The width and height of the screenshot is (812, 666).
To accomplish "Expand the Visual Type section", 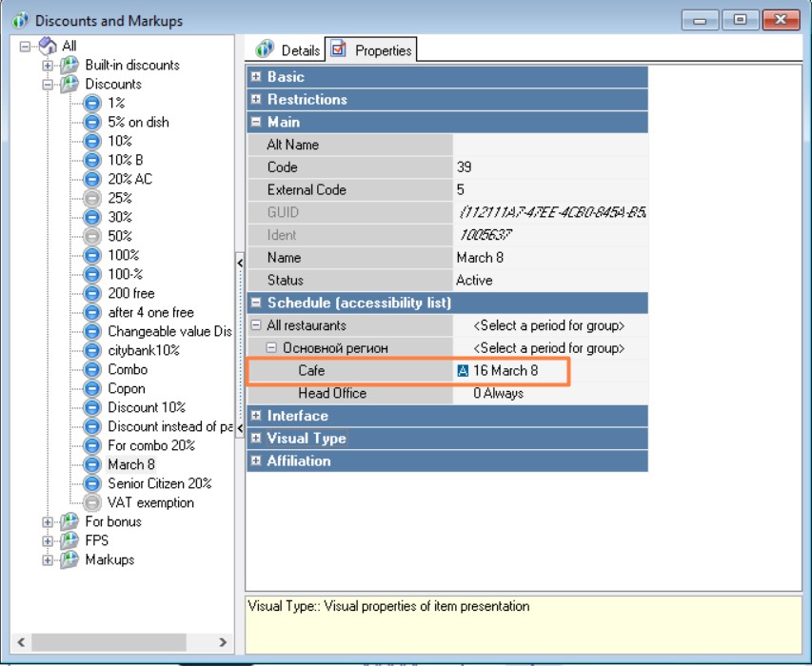I will point(256,439).
